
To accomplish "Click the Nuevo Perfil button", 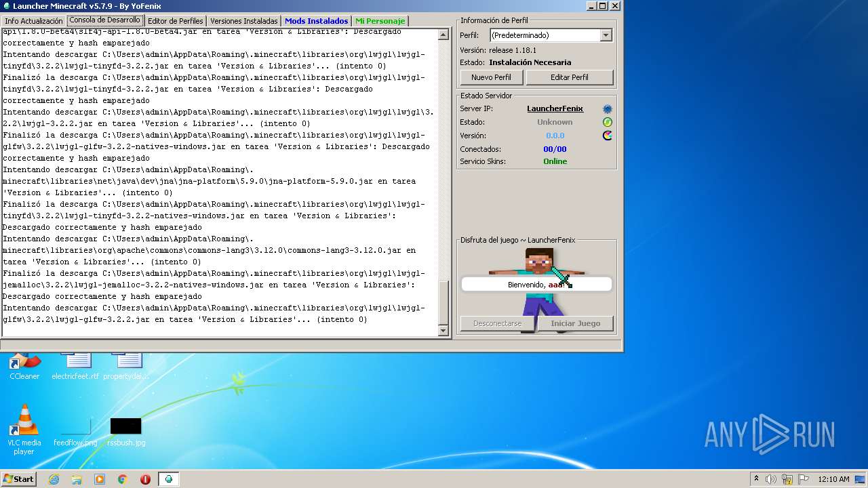I will pos(492,77).
